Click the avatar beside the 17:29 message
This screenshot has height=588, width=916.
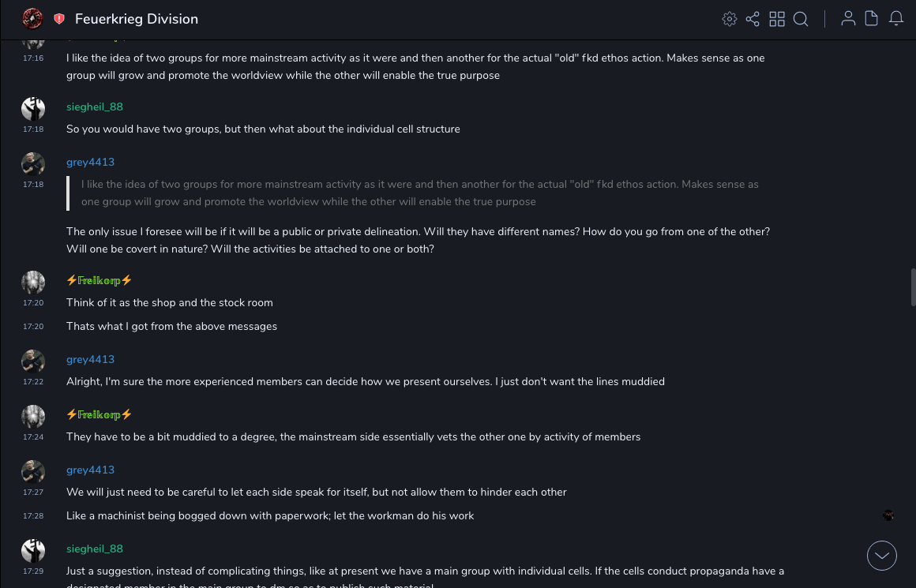click(x=33, y=550)
